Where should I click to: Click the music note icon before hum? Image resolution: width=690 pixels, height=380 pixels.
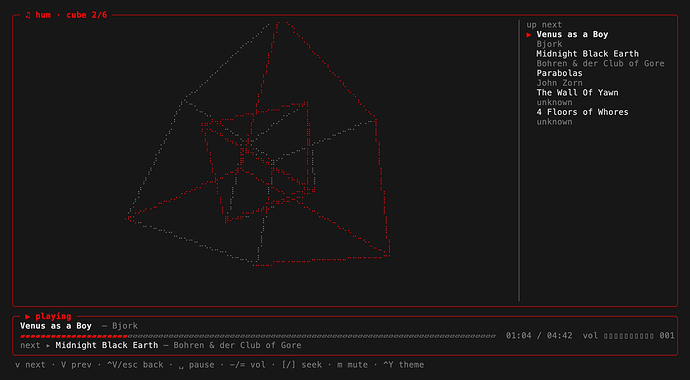(x=28, y=15)
